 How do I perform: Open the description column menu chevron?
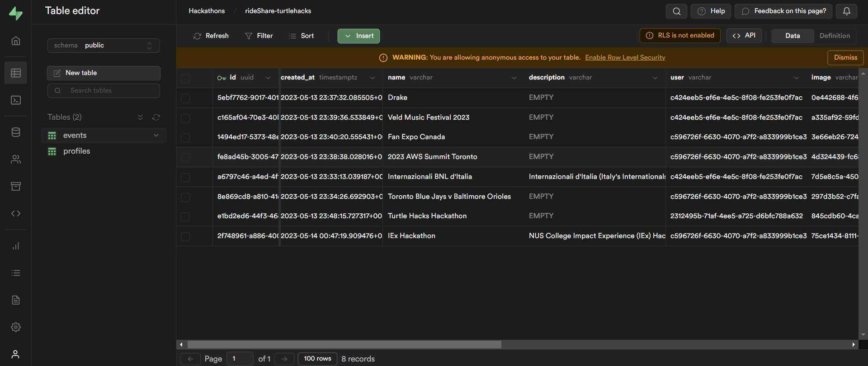click(x=655, y=78)
